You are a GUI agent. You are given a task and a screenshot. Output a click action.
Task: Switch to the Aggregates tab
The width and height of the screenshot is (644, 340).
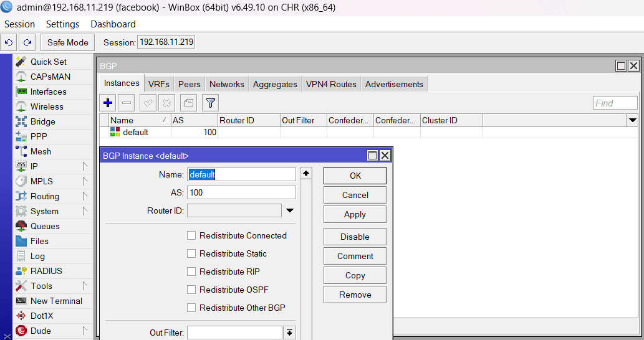[x=275, y=84]
